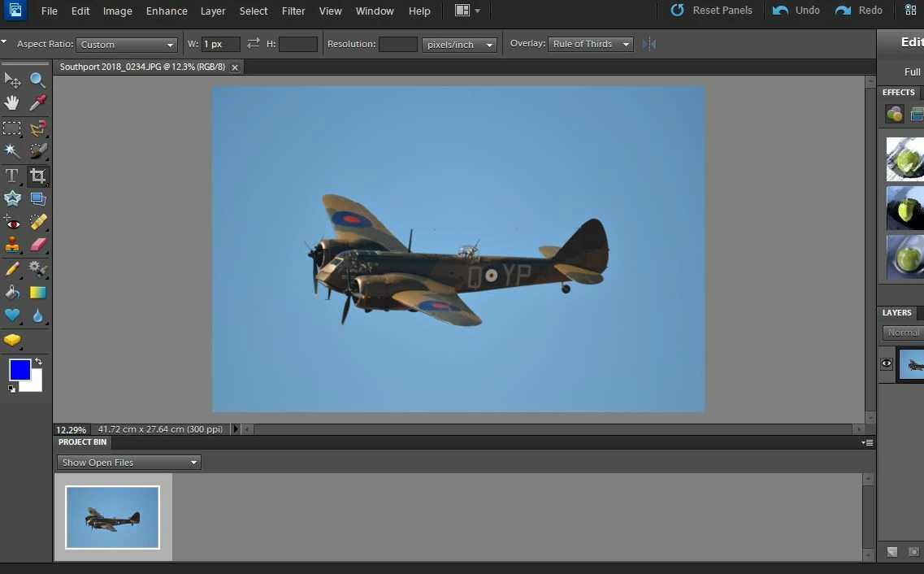Swap foreground and background colors

click(x=38, y=361)
